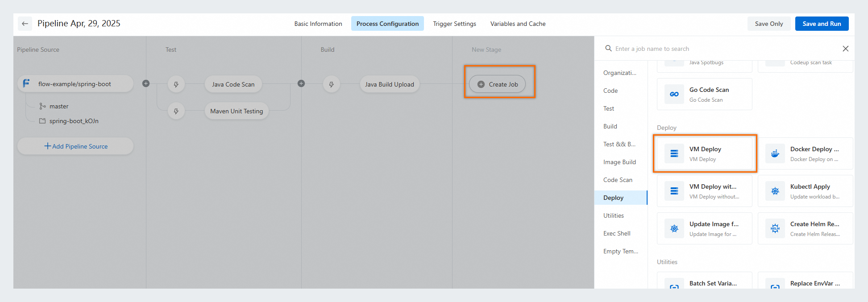
Task: Close the job selection panel
Action: tap(845, 49)
